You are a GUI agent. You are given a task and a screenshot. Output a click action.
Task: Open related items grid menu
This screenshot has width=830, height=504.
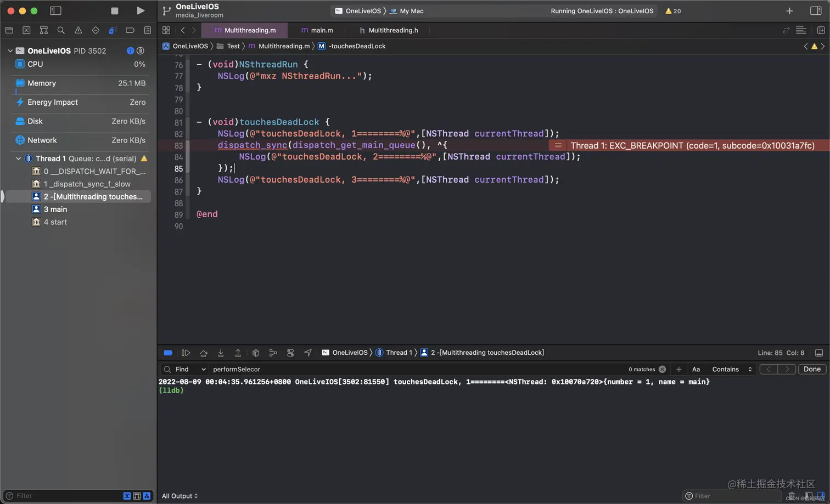pyautogui.click(x=166, y=30)
